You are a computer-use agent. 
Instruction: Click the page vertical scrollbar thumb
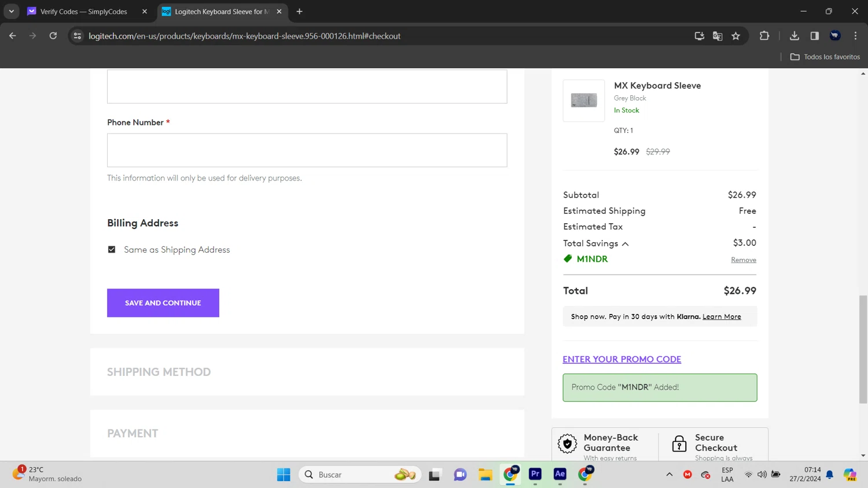863,349
